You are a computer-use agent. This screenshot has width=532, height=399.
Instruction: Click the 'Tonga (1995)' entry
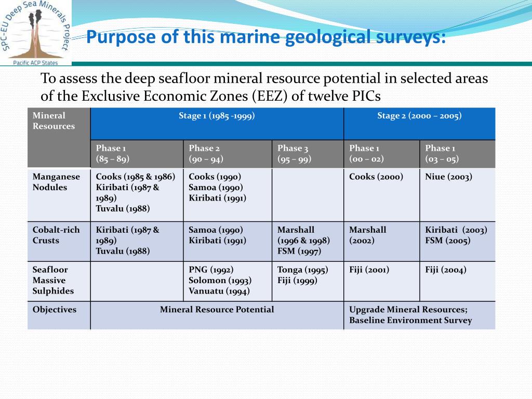(303, 270)
